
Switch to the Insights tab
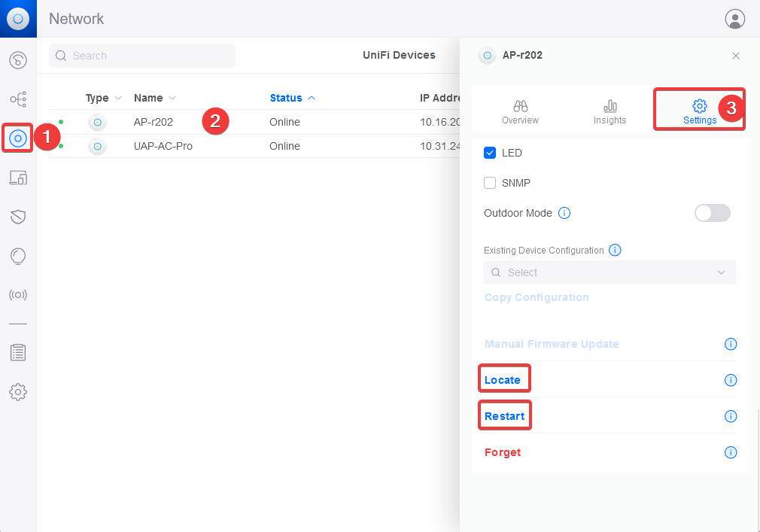coord(610,112)
